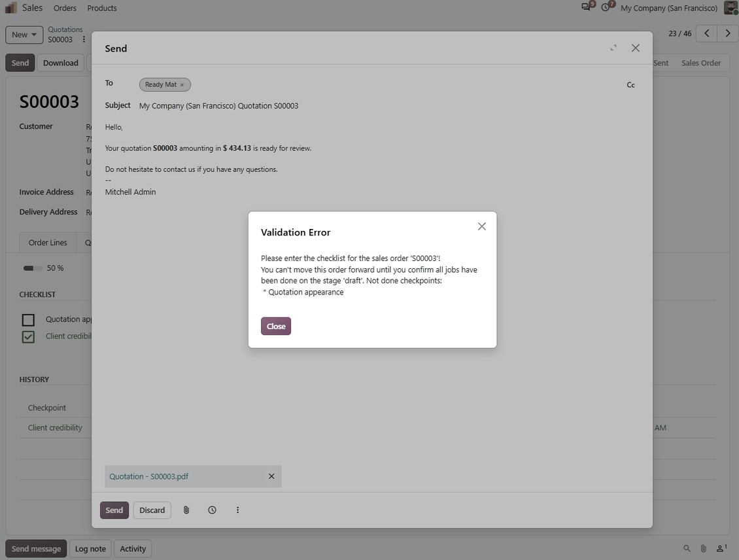Click the Checkpoint column header in History
Screen dimensions: 739x560
[x=46, y=408]
